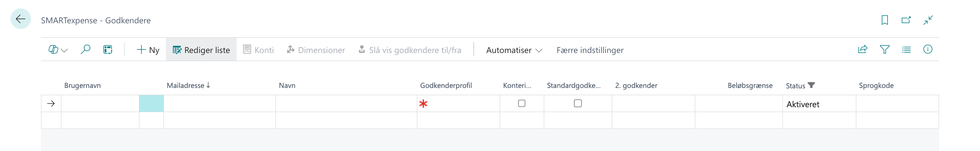980x151 pixels.
Task: Click the Godkenderprofil column header
Action: pyautogui.click(x=446, y=85)
